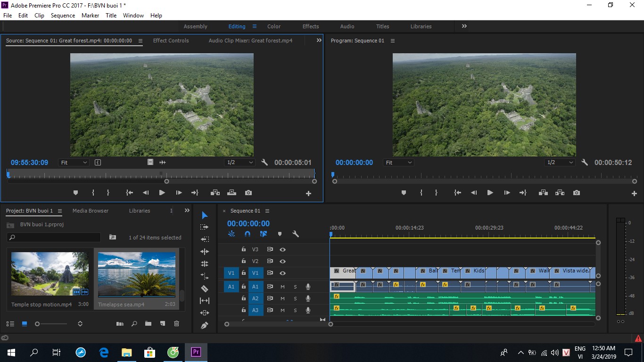Image resolution: width=644 pixels, height=362 pixels.
Task: Play the Program monitor sequence
Action: [490, 193]
